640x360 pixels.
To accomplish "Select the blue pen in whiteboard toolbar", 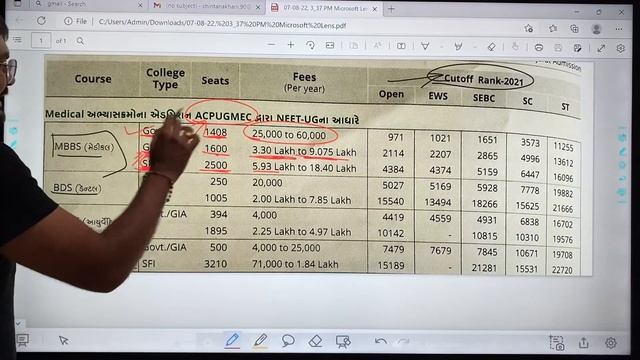I will coord(232,340).
